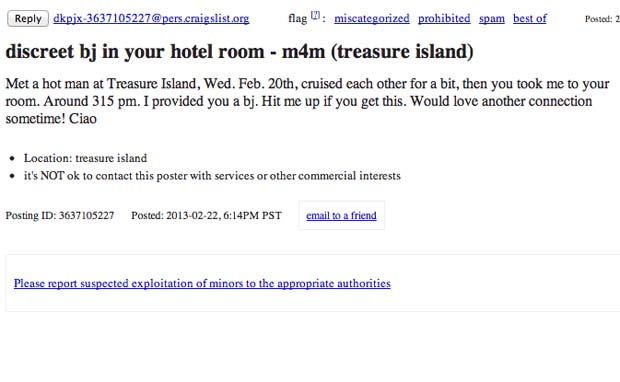This screenshot has height=382, width=620.
Task: Click the truncated Posted label at top right
Action: 602,19
